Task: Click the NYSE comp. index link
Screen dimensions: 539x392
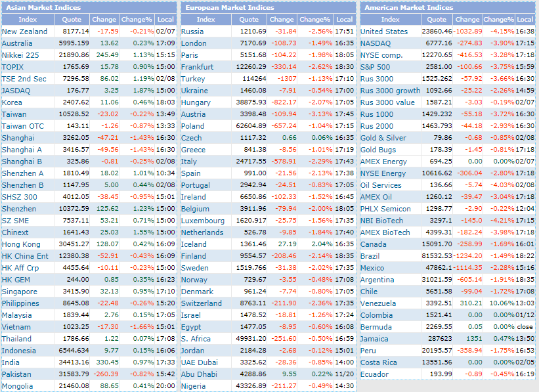Action: 381,55
